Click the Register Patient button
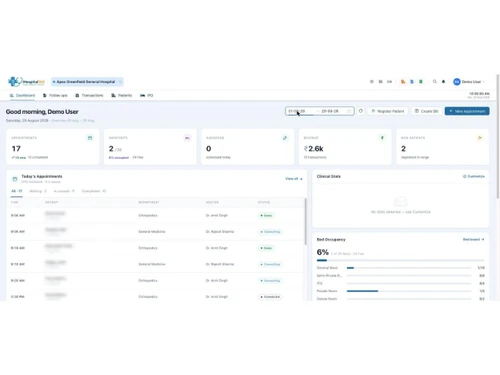500x375 pixels. pyautogui.click(x=388, y=111)
